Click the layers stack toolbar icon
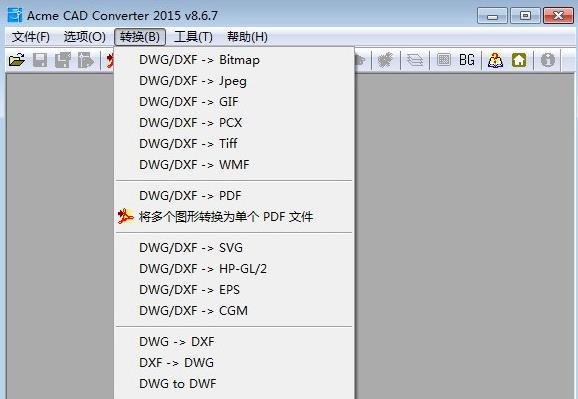The image size is (578, 399). 415,60
